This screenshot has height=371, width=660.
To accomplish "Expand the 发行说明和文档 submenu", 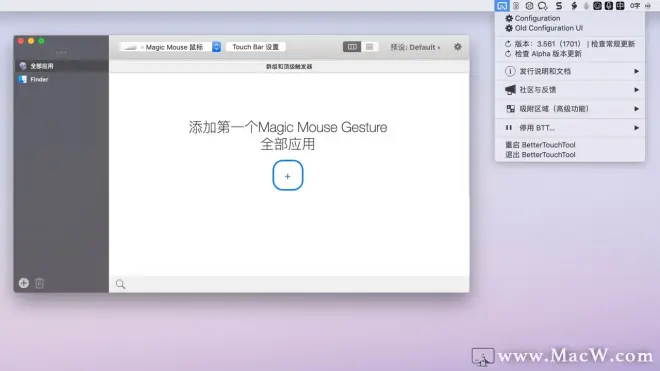I will tap(570, 71).
